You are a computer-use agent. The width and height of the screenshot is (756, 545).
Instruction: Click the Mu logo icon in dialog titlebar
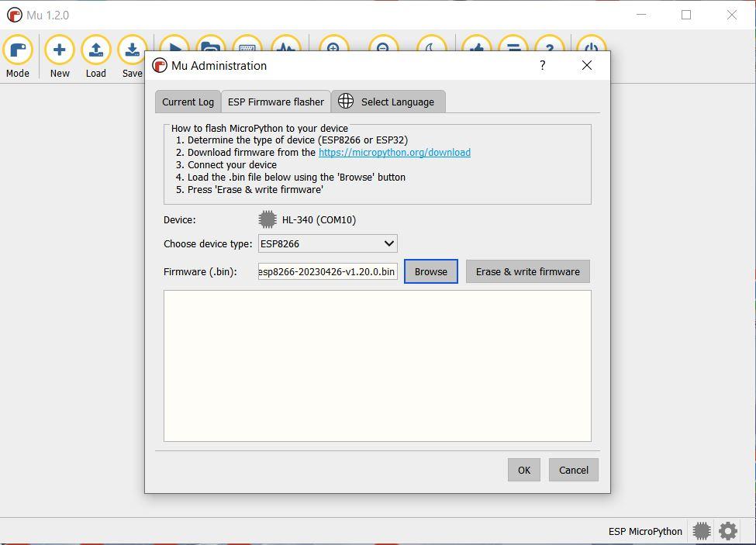pyautogui.click(x=160, y=65)
